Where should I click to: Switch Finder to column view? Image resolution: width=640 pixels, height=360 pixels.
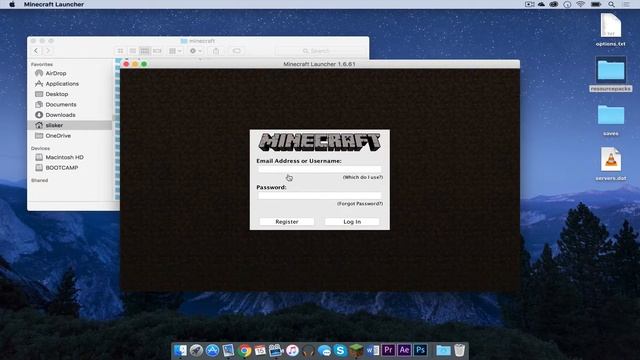tap(145, 51)
